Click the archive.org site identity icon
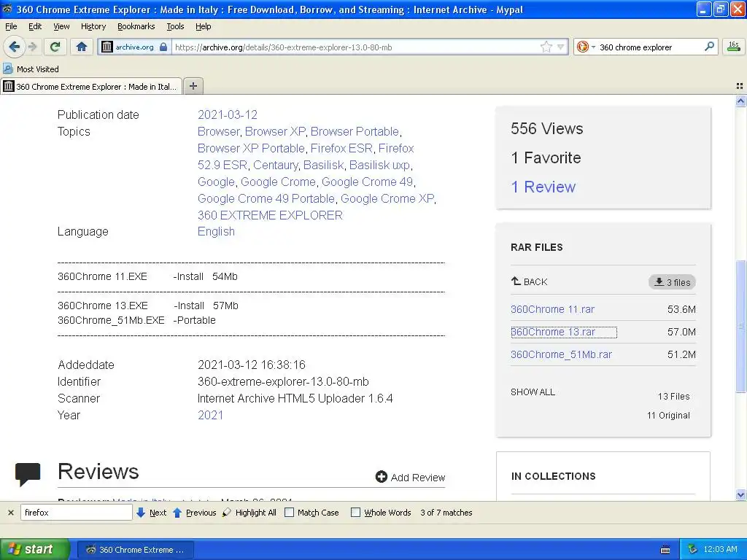 click(107, 47)
